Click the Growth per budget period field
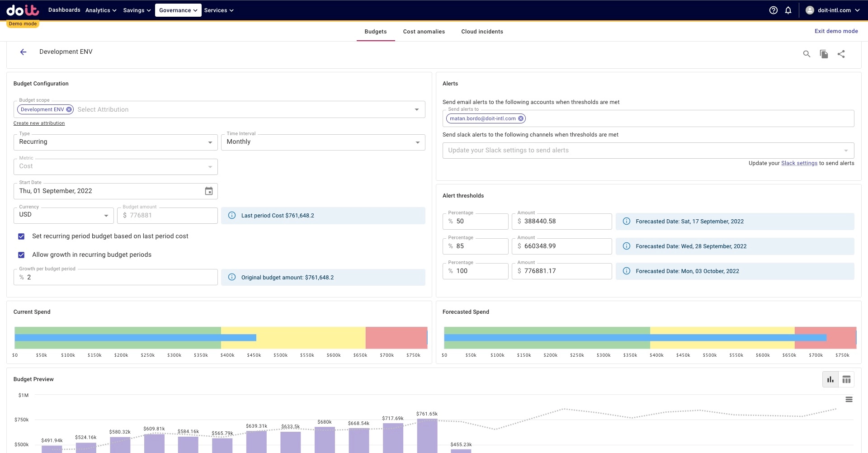 pyautogui.click(x=116, y=277)
